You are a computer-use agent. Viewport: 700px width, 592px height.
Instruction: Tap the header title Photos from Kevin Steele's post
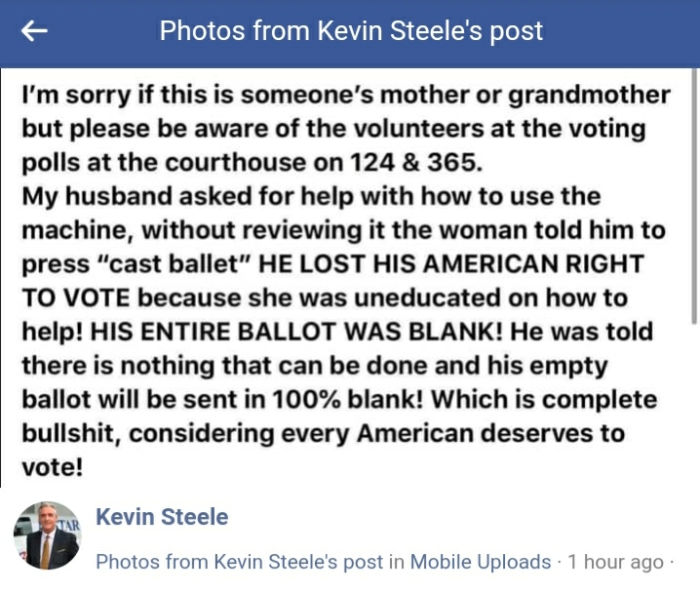point(351,31)
